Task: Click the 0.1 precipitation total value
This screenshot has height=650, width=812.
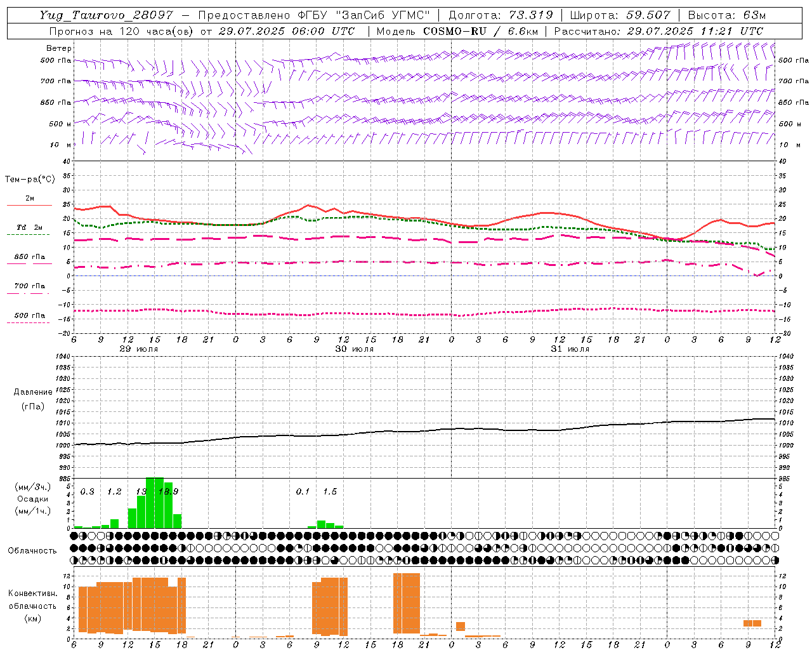Action: tap(303, 491)
